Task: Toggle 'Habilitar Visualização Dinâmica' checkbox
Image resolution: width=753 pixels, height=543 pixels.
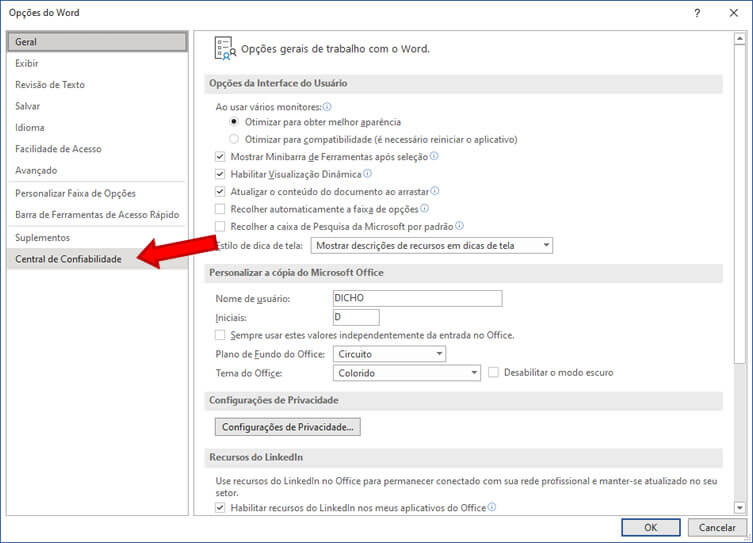Action: [x=220, y=174]
